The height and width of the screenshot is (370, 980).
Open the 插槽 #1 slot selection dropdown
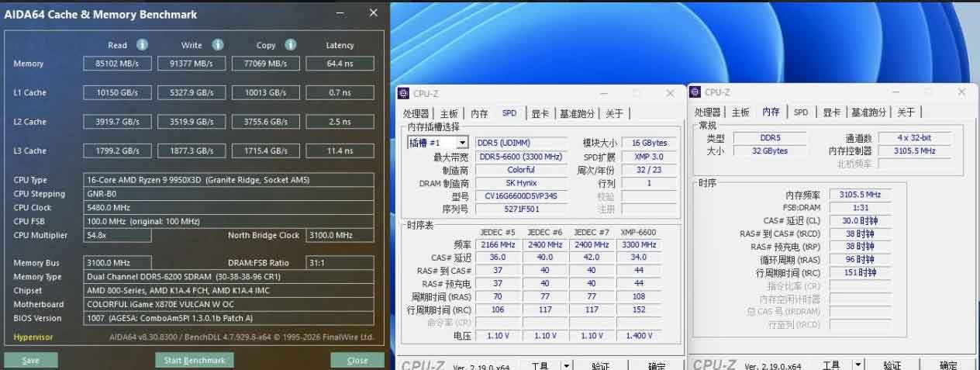click(463, 143)
